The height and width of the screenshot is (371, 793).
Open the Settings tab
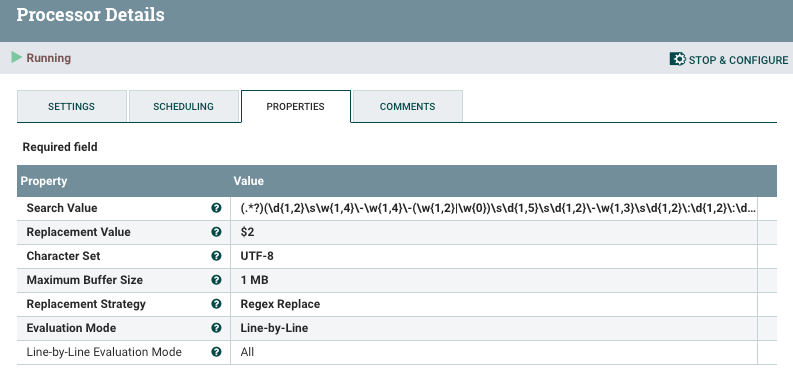(71, 107)
